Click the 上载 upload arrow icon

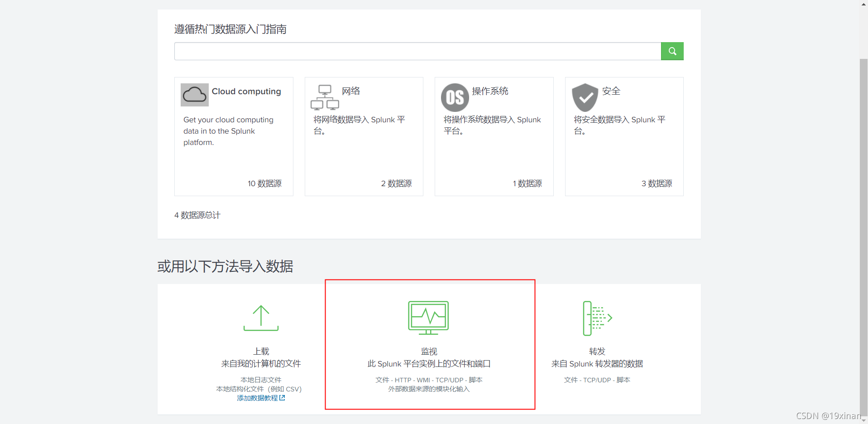pos(261,318)
